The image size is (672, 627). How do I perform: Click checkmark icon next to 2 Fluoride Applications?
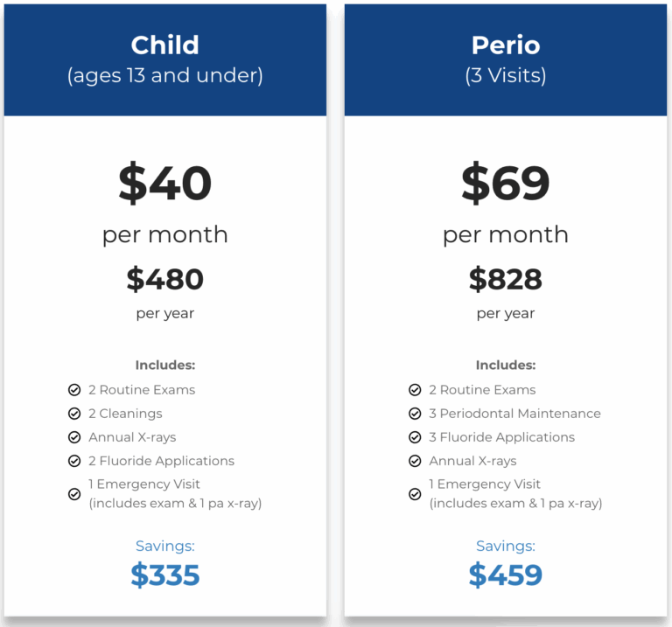click(x=74, y=461)
